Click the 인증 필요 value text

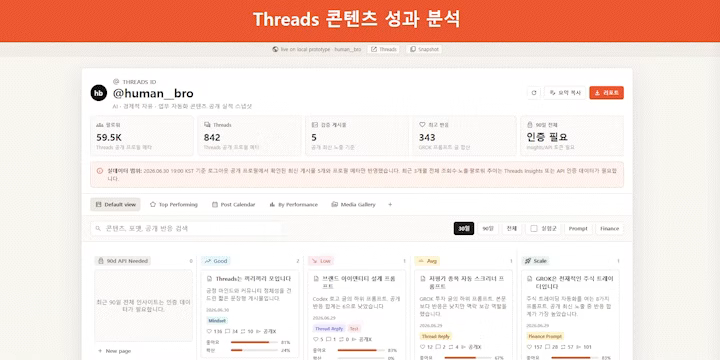click(546, 137)
